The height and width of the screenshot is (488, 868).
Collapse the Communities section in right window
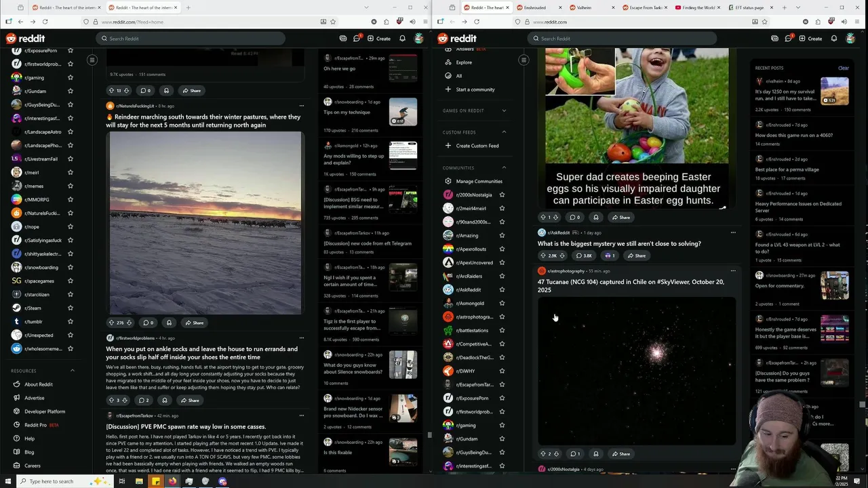[504, 167]
